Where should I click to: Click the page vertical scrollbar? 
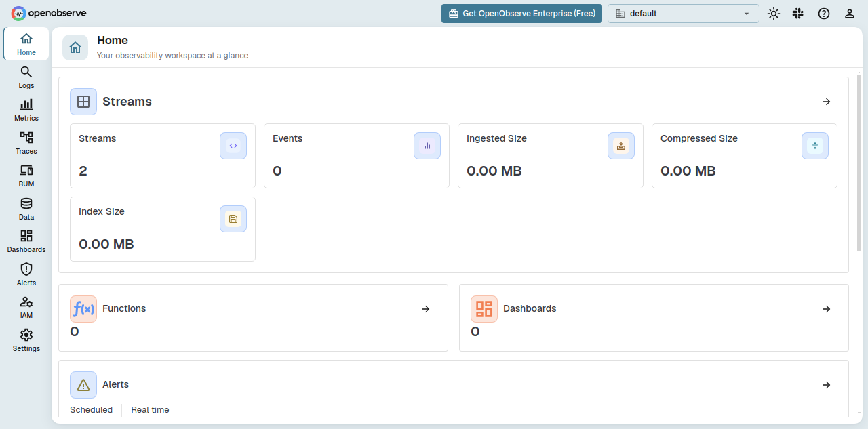(859, 163)
